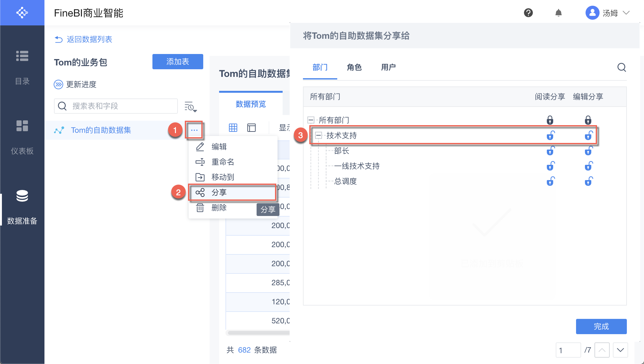The image size is (644, 364).
Task: Click the sort filter icon beside search box
Action: point(190,107)
